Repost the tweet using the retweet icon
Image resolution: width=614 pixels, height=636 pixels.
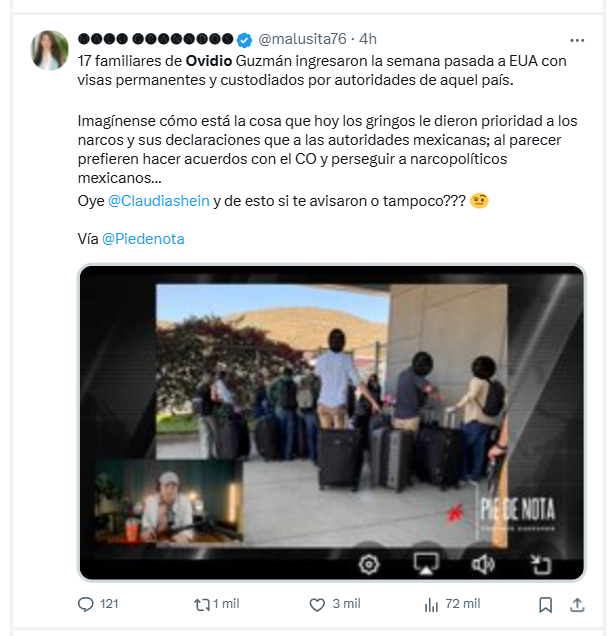click(x=202, y=605)
